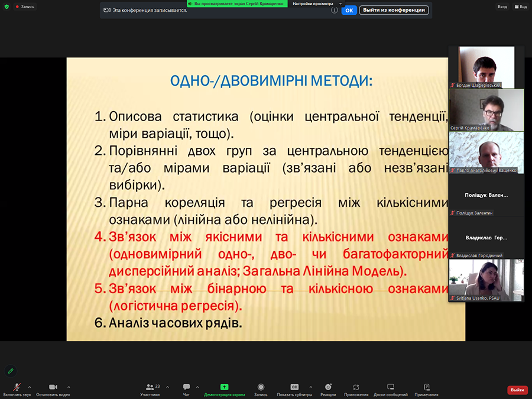Click slide text логістична регресія
Image resolution: width=532 pixels, height=399 pixels.
(176, 306)
